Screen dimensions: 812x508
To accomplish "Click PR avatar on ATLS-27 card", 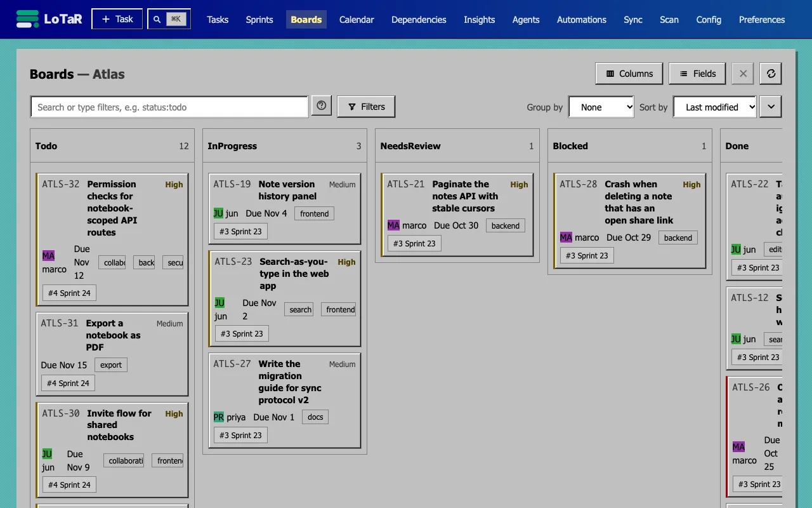I will point(218,417).
